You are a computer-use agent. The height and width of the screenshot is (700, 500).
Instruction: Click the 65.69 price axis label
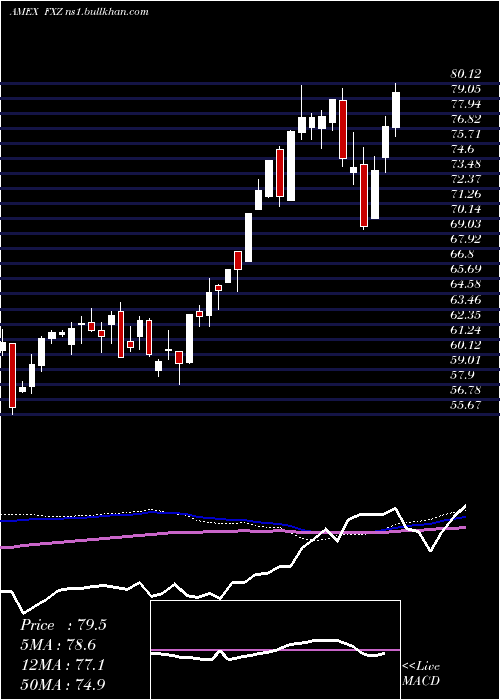pyautogui.click(x=466, y=269)
